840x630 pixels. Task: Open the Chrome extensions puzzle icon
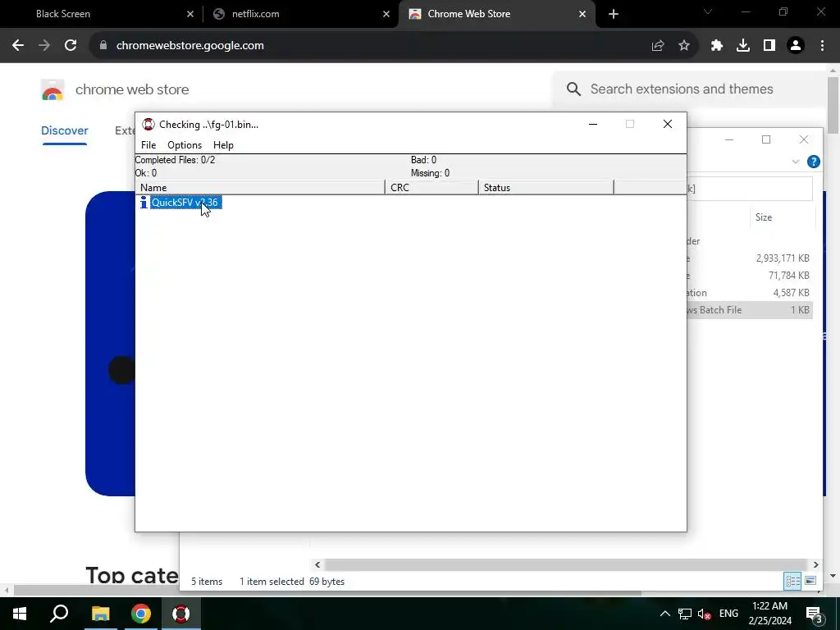tap(717, 46)
